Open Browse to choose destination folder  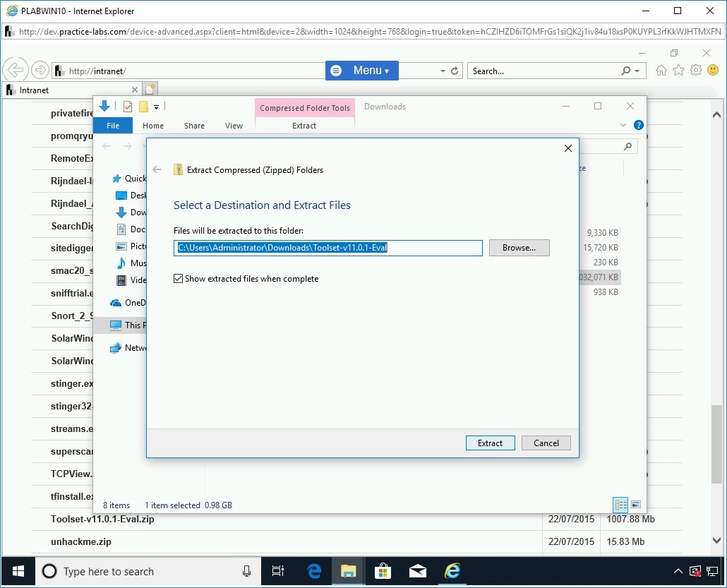[x=519, y=248]
